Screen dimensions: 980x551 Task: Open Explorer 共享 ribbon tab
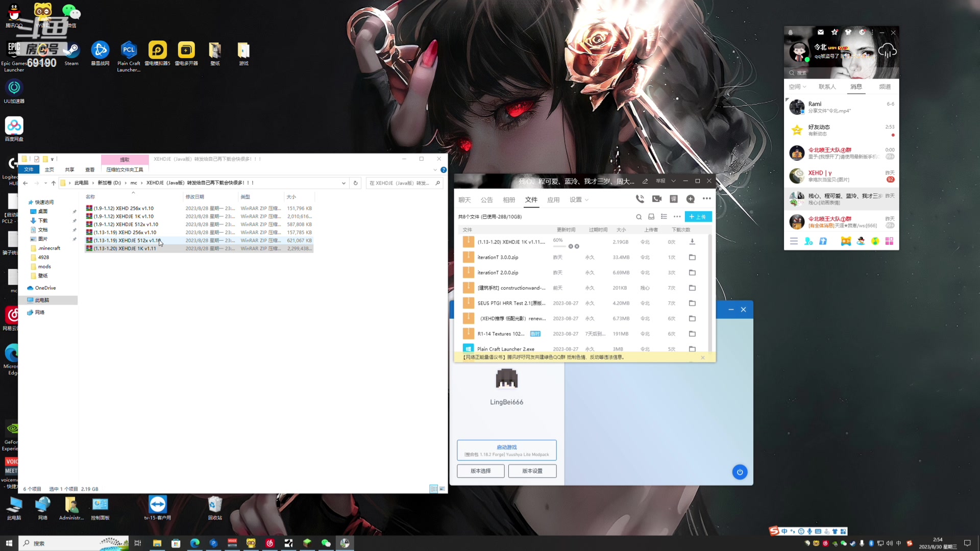coord(69,170)
